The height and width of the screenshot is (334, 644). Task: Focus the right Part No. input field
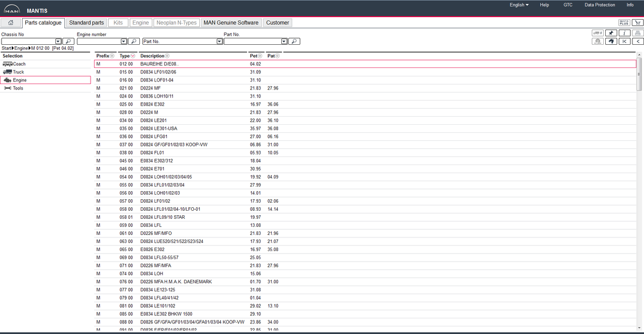click(253, 41)
